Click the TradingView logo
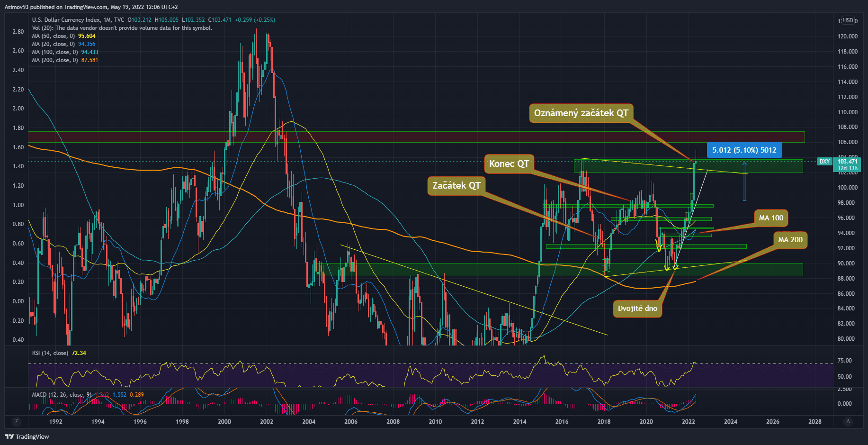 pyautogui.click(x=27, y=436)
